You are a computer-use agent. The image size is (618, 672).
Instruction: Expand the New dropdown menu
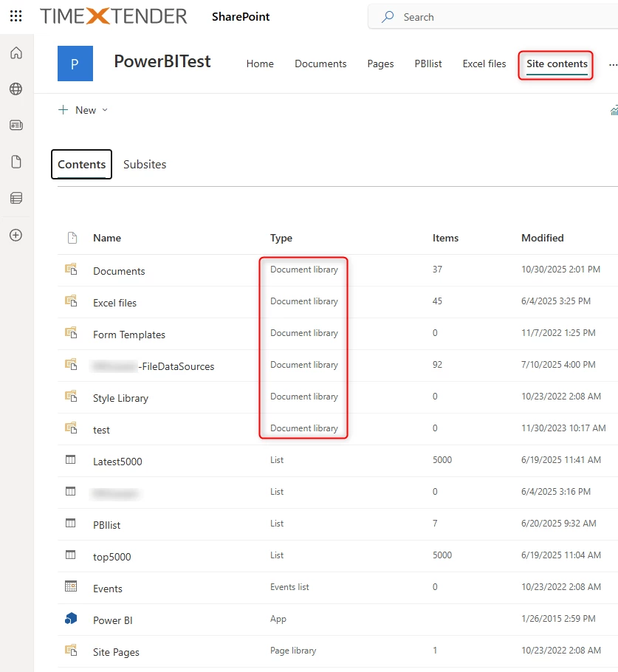pos(83,110)
